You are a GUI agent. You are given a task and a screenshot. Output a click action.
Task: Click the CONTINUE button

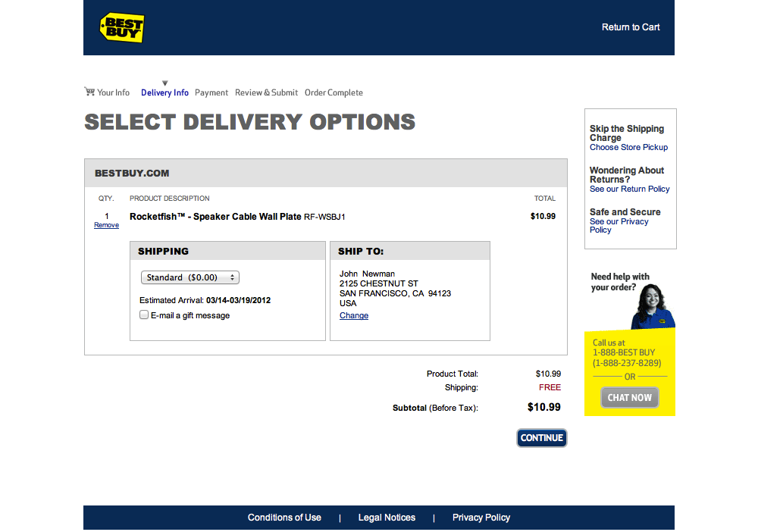541,438
